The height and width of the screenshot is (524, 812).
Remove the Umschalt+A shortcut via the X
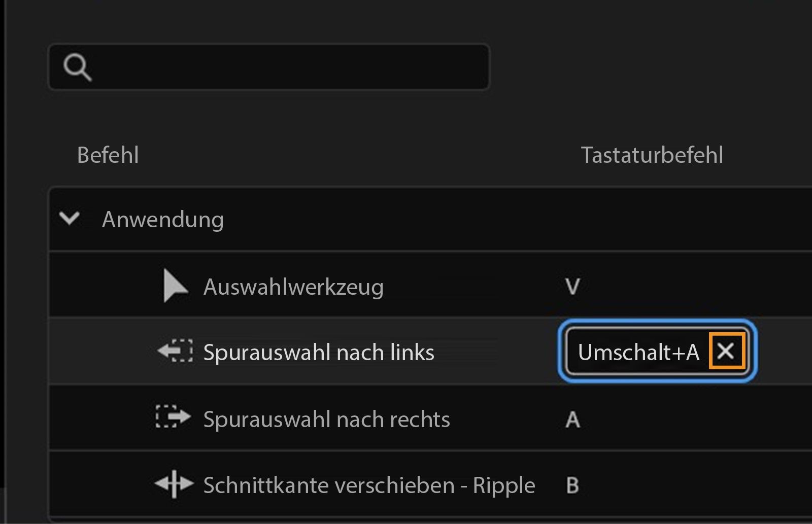point(727,351)
